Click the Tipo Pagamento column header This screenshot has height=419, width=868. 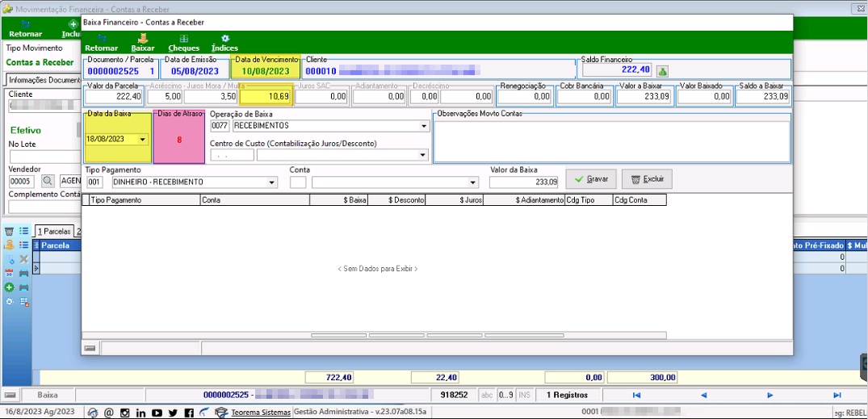click(144, 200)
